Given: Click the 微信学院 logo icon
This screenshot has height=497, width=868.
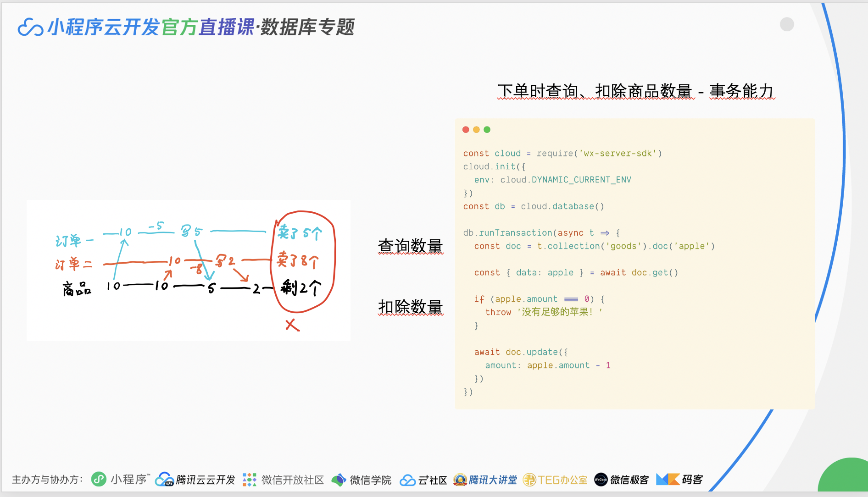Looking at the screenshot, I should click(x=339, y=480).
